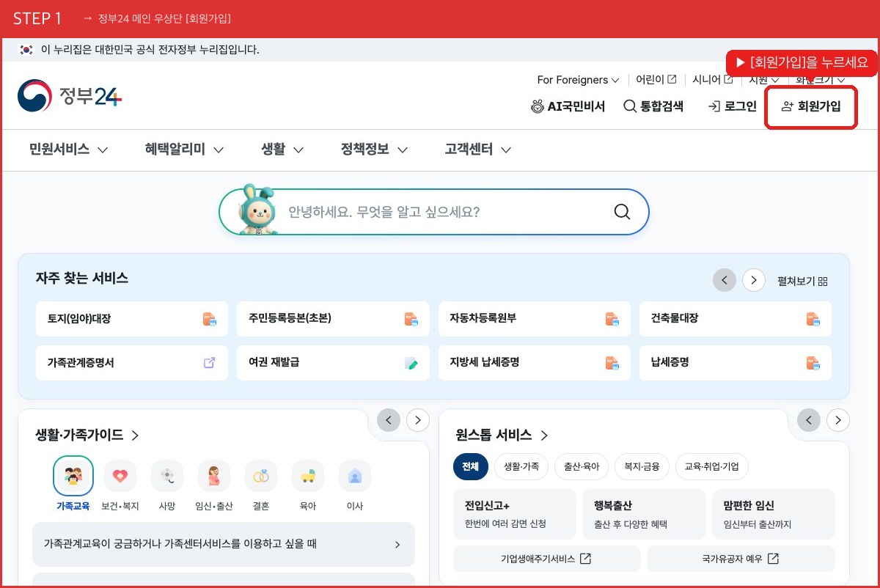Open 어린이 external link
880x588 pixels.
(x=656, y=80)
